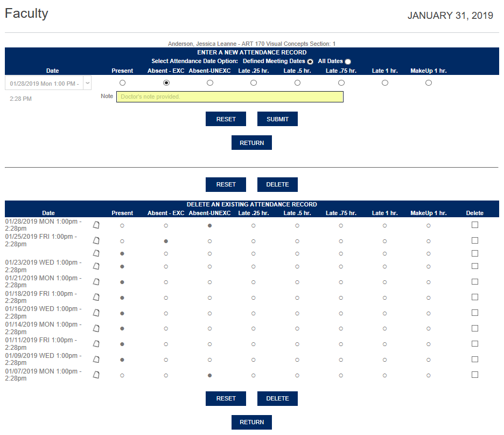The width and height of the screenshot is (504, 435).
Task: Click SUBMIT to save attendance record
Action: (x=277, y=119)
